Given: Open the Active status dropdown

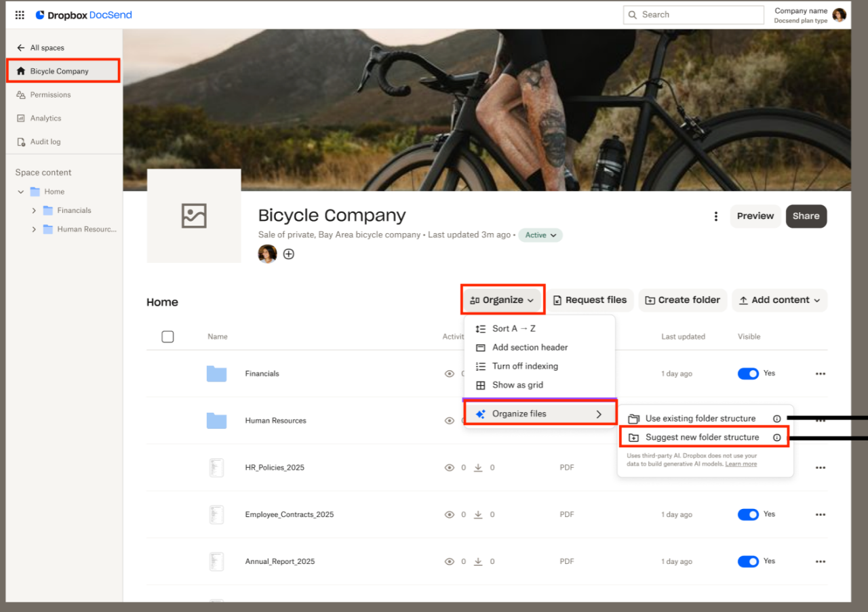Looking at the screenshot, I should (540, 235).
